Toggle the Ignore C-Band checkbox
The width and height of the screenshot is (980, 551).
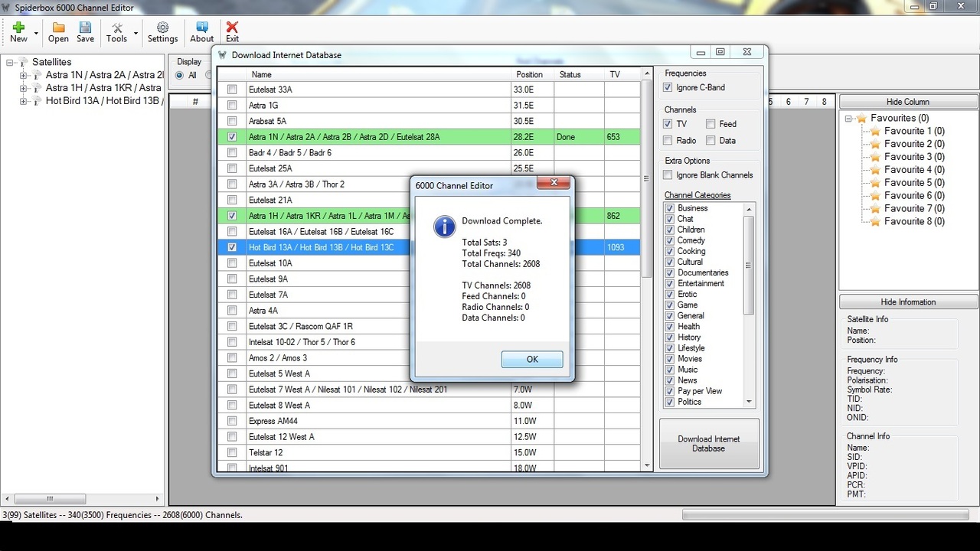[x=668, y=87]
